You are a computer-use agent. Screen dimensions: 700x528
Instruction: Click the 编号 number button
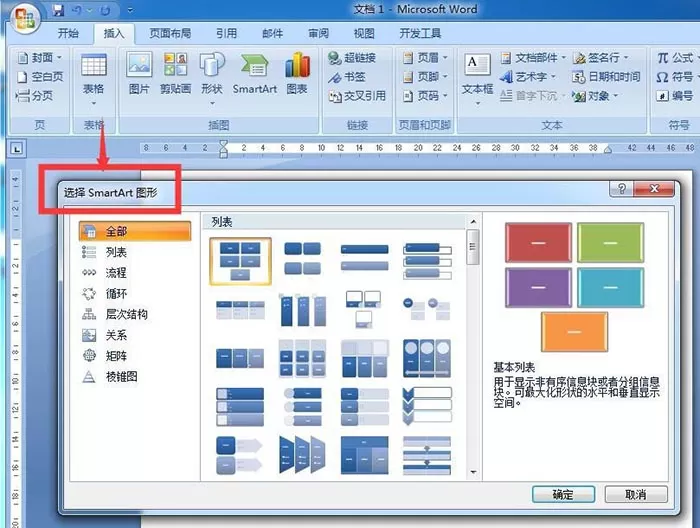click(675, 96)
